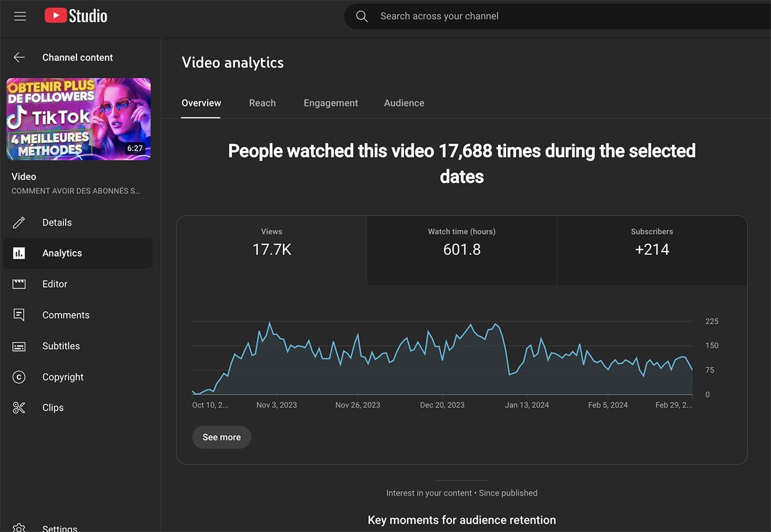This screenshot has height=532, width=771.
Task: Open the hamburger navigation menu
Action: coord(20,16)
